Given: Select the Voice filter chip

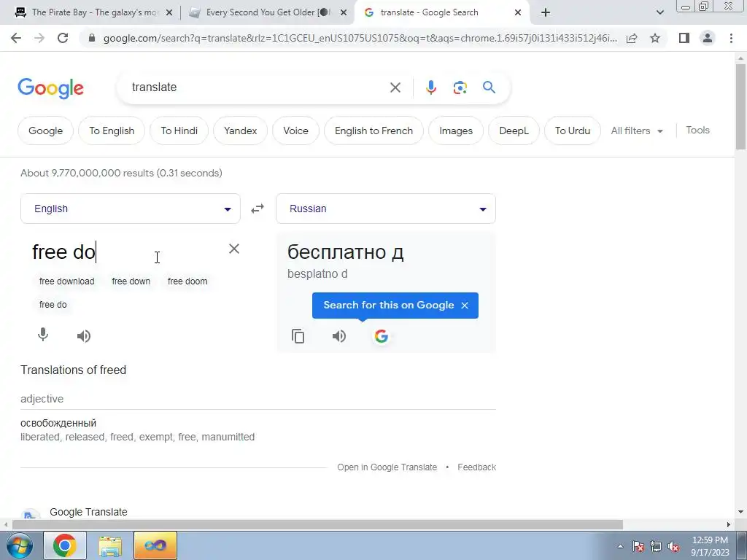Looking at the screenshot, I should [x=296, y=131].
